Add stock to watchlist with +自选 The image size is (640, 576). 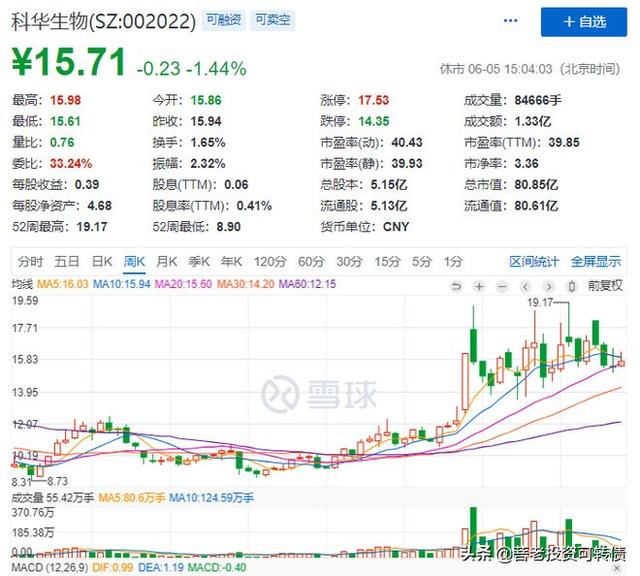click(584, 22)
